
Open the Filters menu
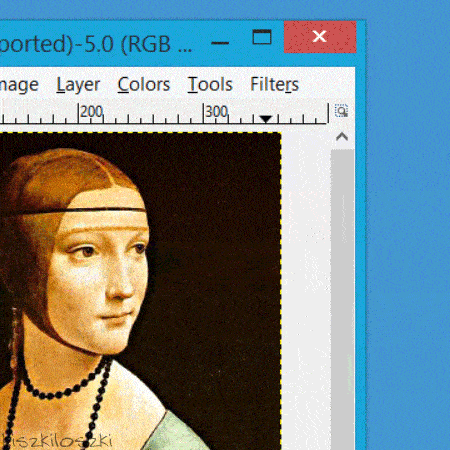pyautogui.click(x=274, y=84)
